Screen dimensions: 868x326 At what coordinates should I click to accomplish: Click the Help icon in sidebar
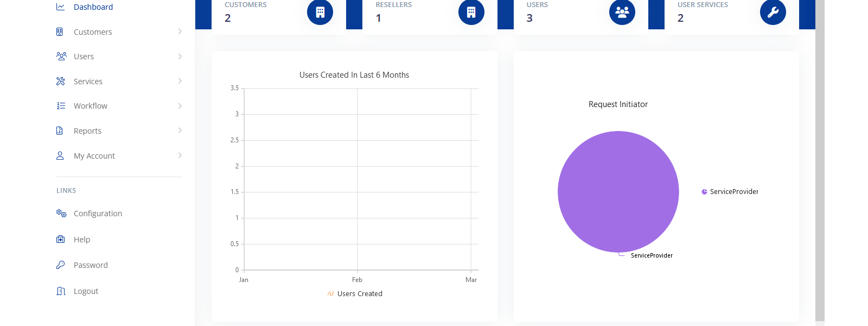point(61,240)
